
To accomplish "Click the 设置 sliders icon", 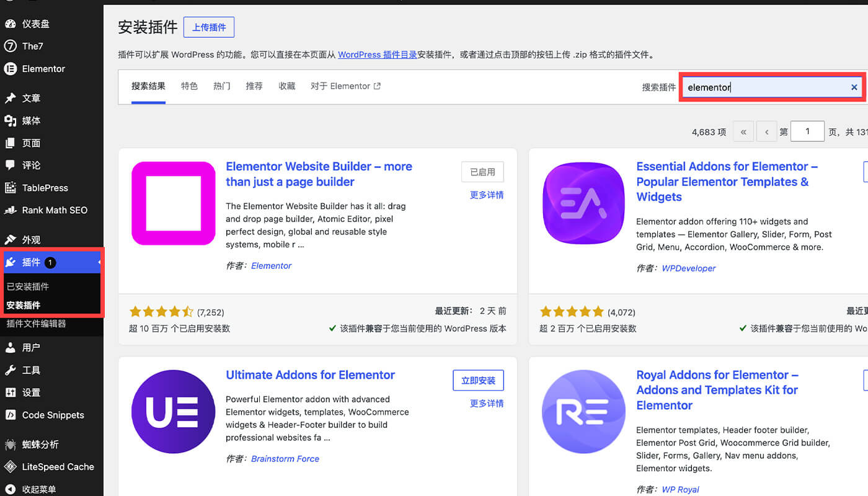I will click(x=10, y=392).
